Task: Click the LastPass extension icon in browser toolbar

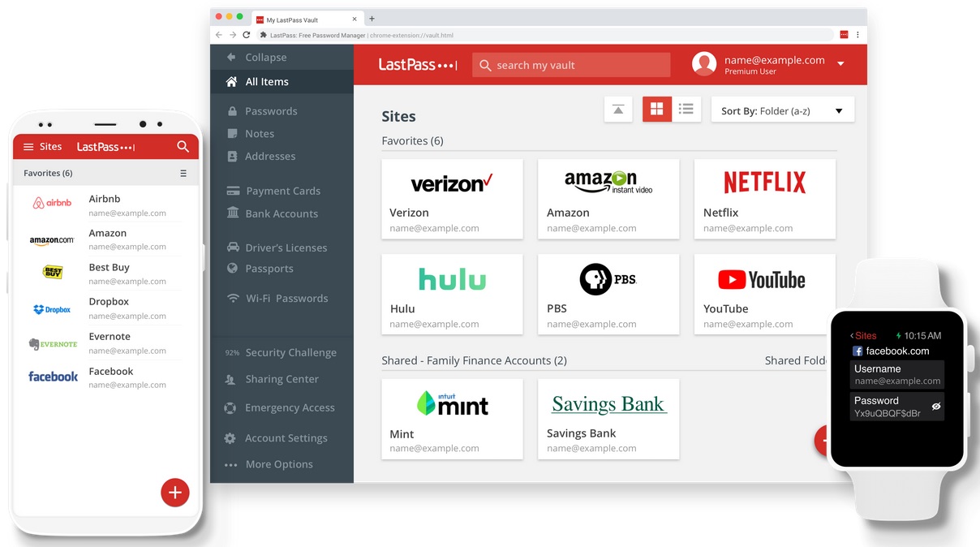Action: pyautogui.click(x=844, y=34)
